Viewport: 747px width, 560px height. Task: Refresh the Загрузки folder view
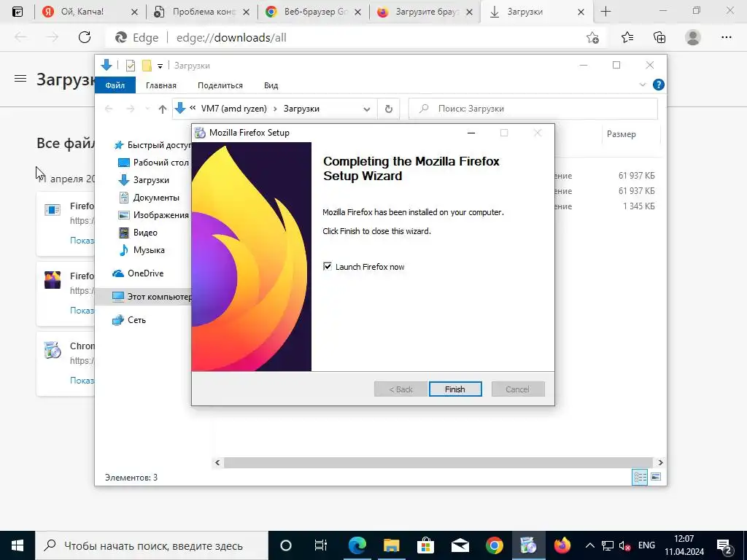tap(388, 109)
